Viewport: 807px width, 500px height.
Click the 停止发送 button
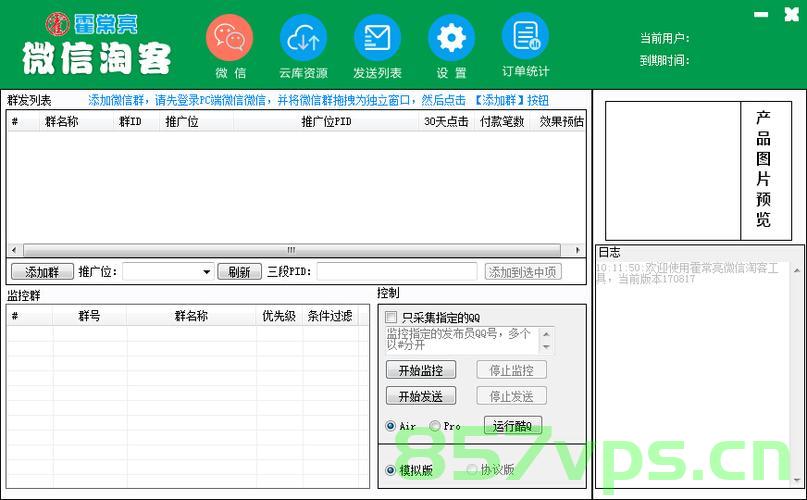pos(511,396)
